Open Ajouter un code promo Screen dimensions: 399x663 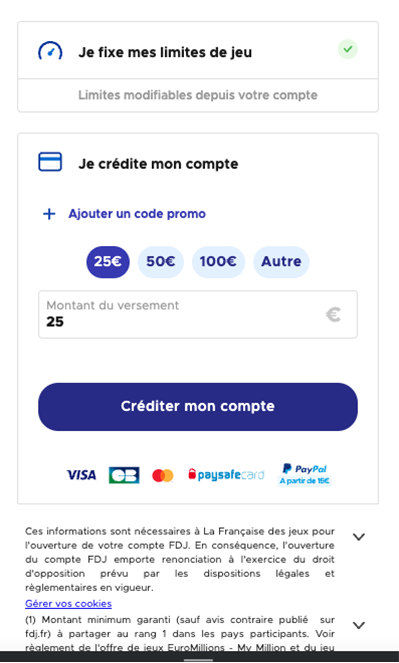pyautogui.click(x=137, y=214)
